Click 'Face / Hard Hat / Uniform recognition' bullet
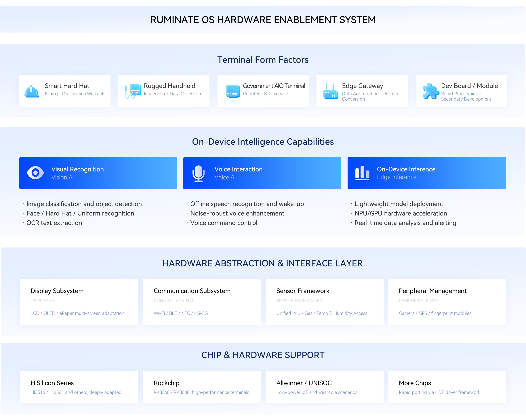This screenshot has height=420, width=526. click(x=80, y=213)
